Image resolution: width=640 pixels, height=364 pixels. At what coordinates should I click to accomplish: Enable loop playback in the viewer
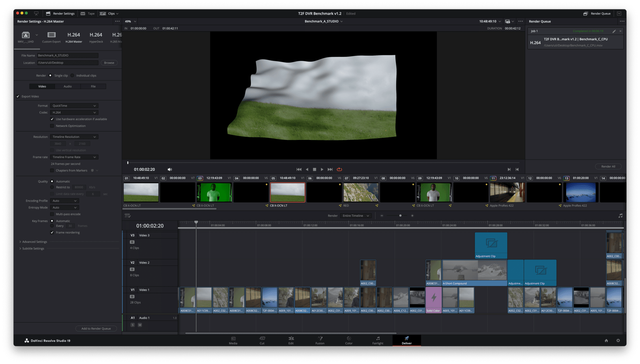(x=339, y=169)
